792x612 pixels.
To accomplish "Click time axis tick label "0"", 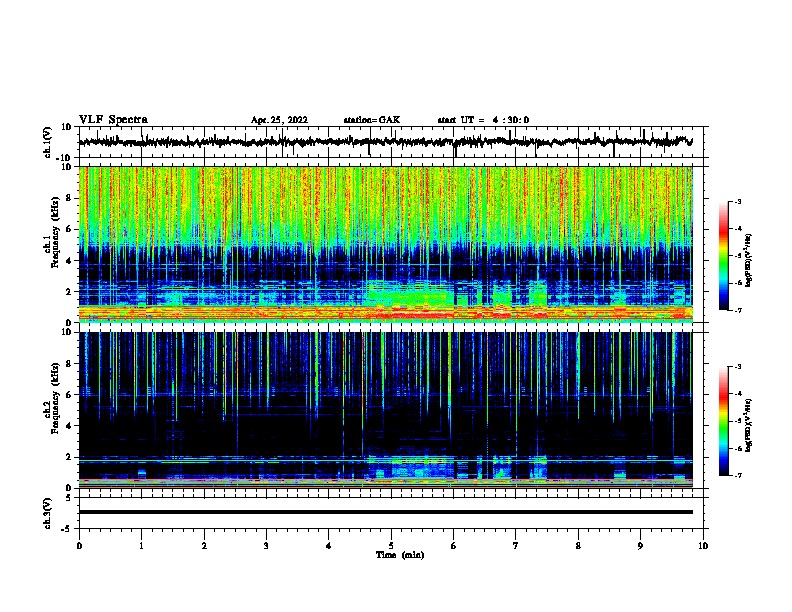I will pos(79,546).
